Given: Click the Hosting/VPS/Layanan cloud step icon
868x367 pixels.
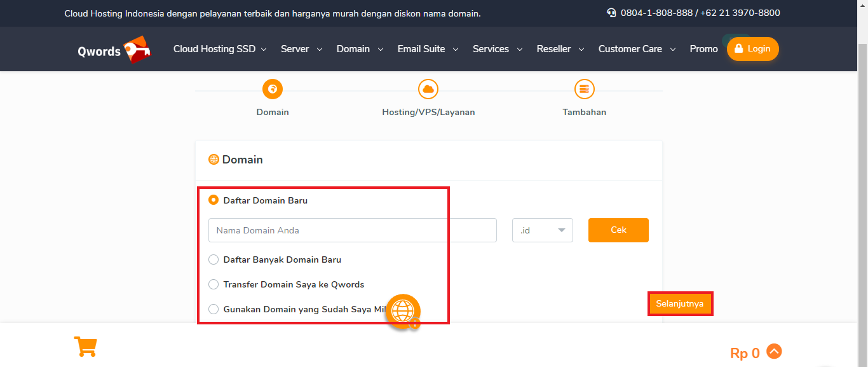Looking at the screenshot, I should point(428,89).
